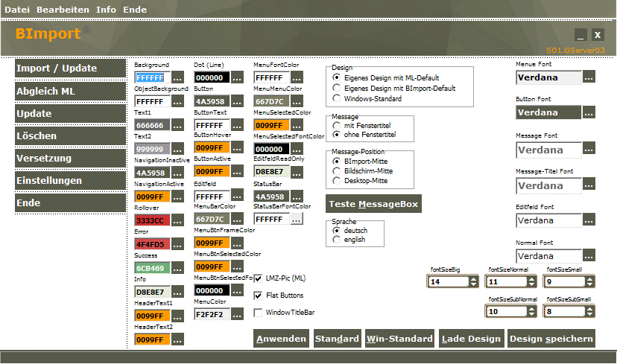Click Lade Design button
This screenshot has width=617, height=364.
pos(472,339)
